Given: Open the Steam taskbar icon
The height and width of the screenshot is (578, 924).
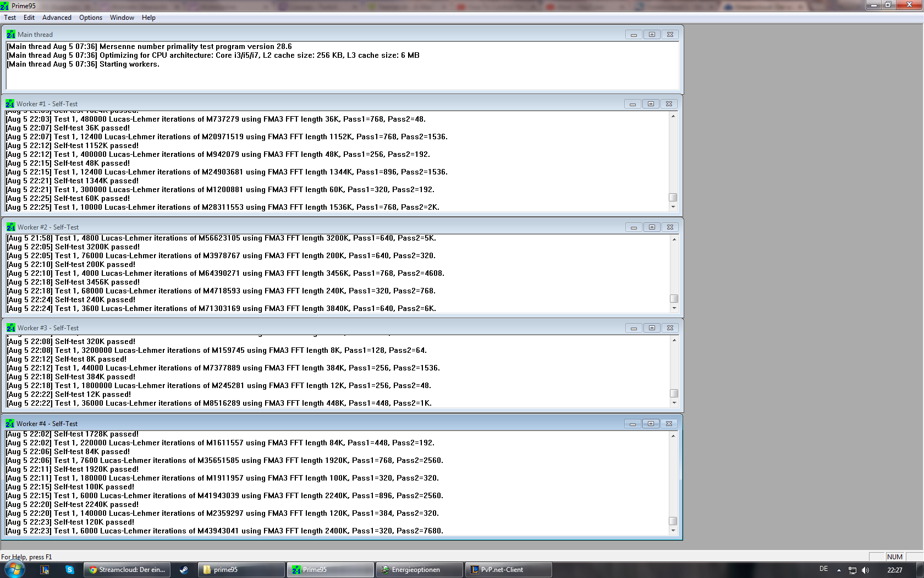Looking at the screenshot, I should click(x=184, y=570).
